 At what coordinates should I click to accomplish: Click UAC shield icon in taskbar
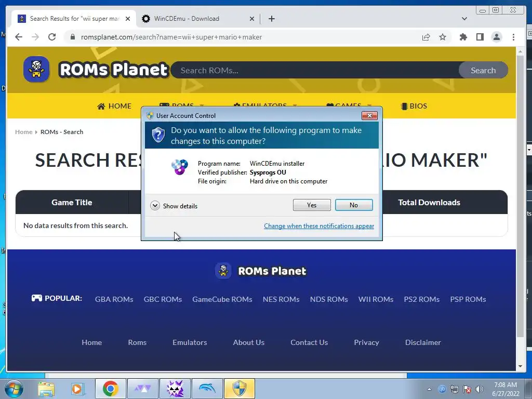[x=239, y=389]
